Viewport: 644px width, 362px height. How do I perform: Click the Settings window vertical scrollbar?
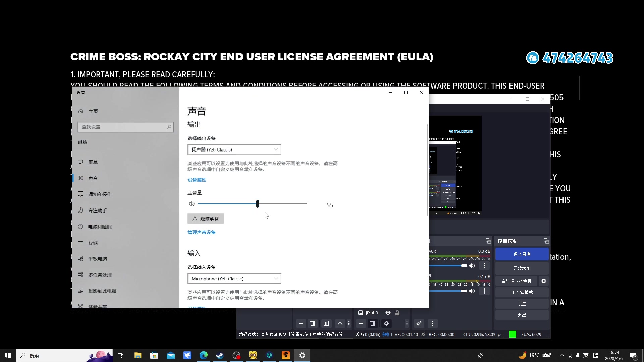[x=428, y=170]
